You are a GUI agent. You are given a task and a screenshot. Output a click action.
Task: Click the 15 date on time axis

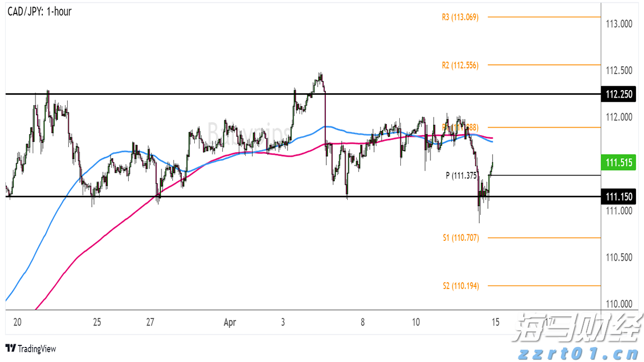[495, 322]
